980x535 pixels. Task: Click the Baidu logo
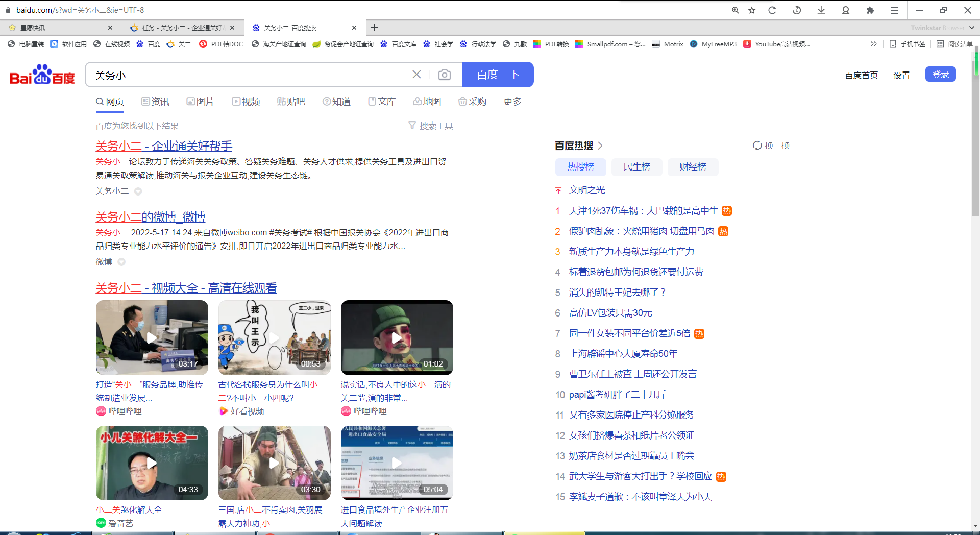42,75
